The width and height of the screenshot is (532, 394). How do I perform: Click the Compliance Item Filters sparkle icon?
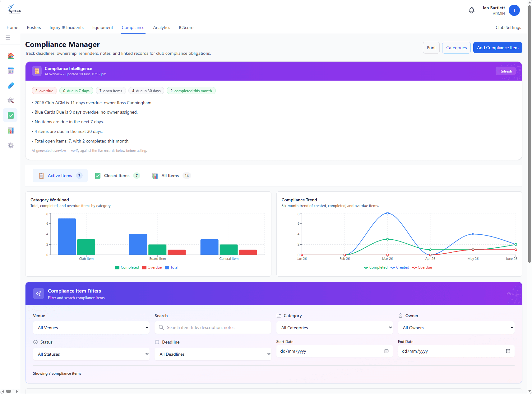coord(39,293)
